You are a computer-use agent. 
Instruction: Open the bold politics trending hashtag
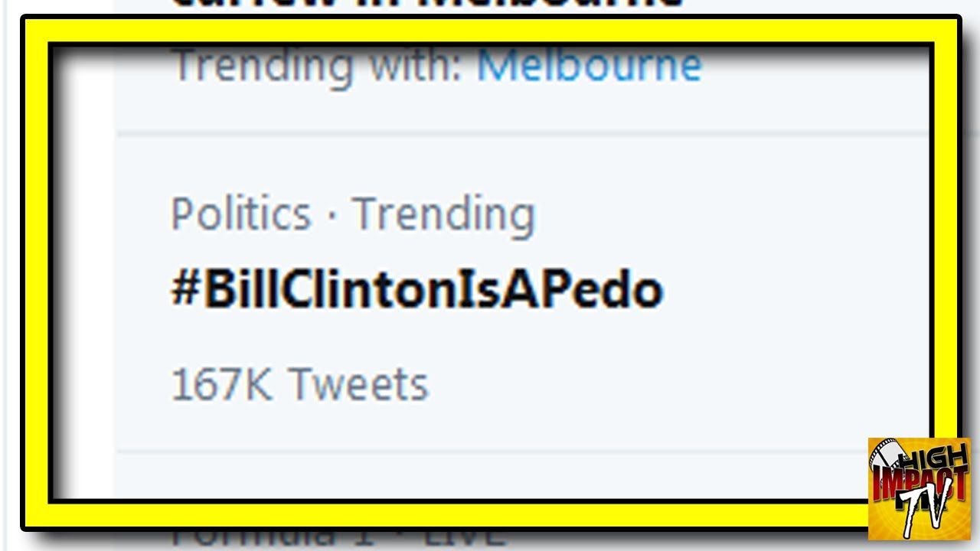click(417, 291)
